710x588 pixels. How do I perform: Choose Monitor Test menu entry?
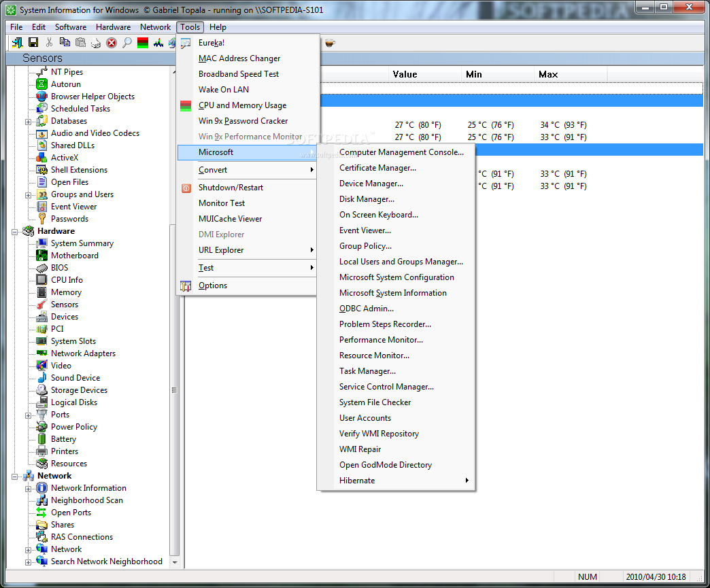[x=247, y=203]
